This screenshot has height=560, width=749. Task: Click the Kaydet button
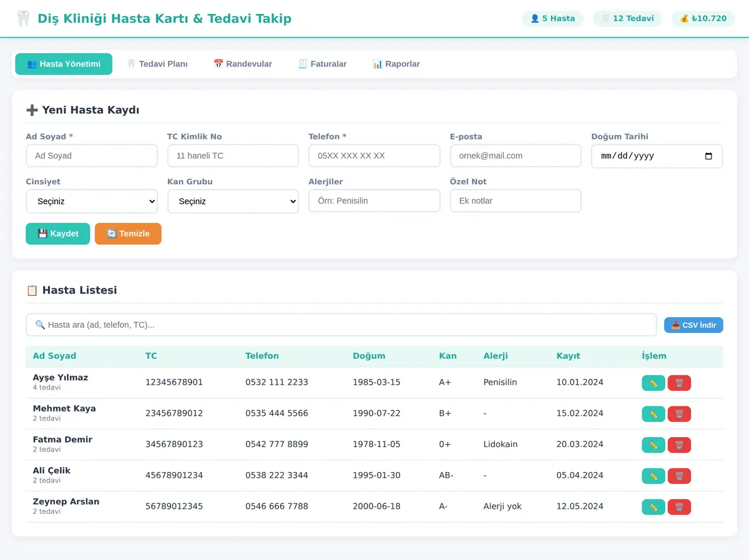[58, 233]
